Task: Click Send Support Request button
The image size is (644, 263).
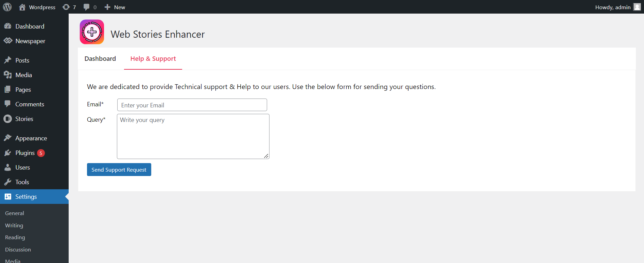Action: point(119,170)
